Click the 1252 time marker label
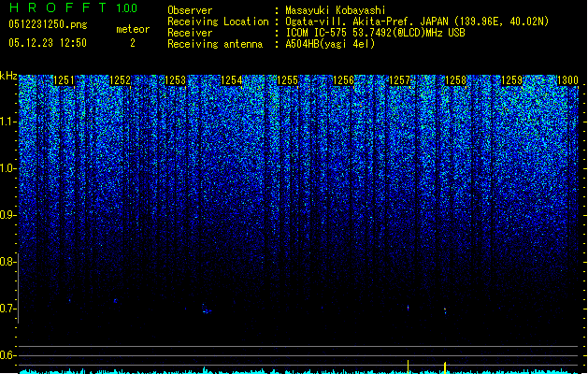The width and height of the screenshot is (588, 374). [x=120, y=80]
